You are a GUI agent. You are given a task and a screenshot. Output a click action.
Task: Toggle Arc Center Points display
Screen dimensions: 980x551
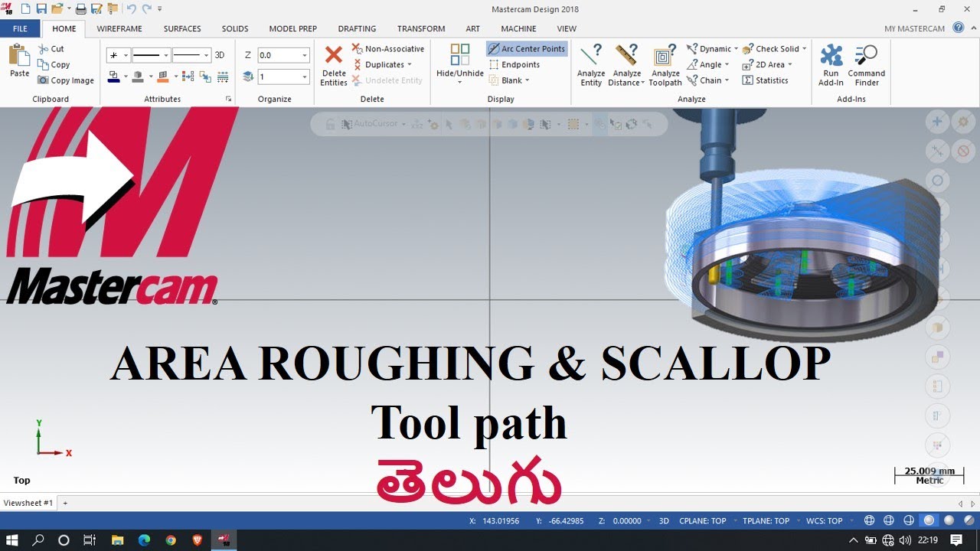point(527,49)
